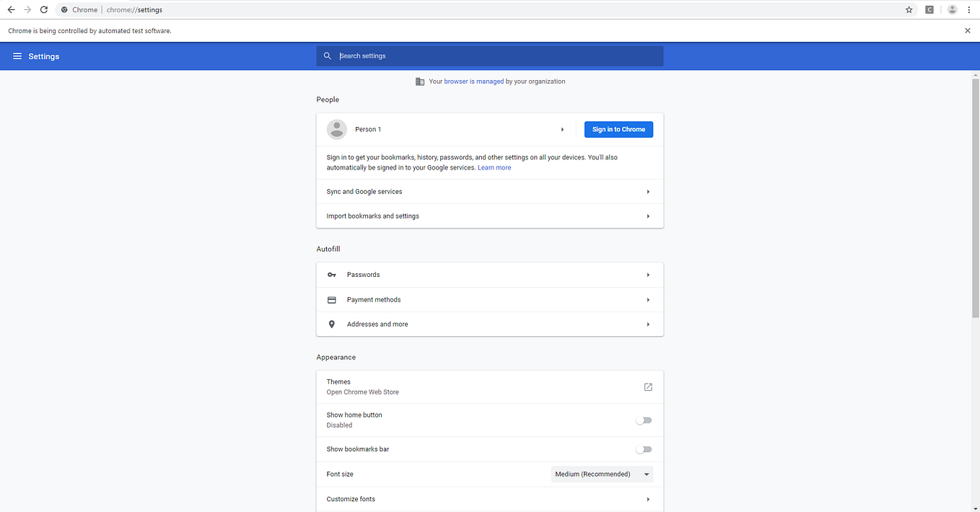Screen dimensions: 980x512
Task: Click the C extension icon near the address bar
Action: tap(929, 9)
